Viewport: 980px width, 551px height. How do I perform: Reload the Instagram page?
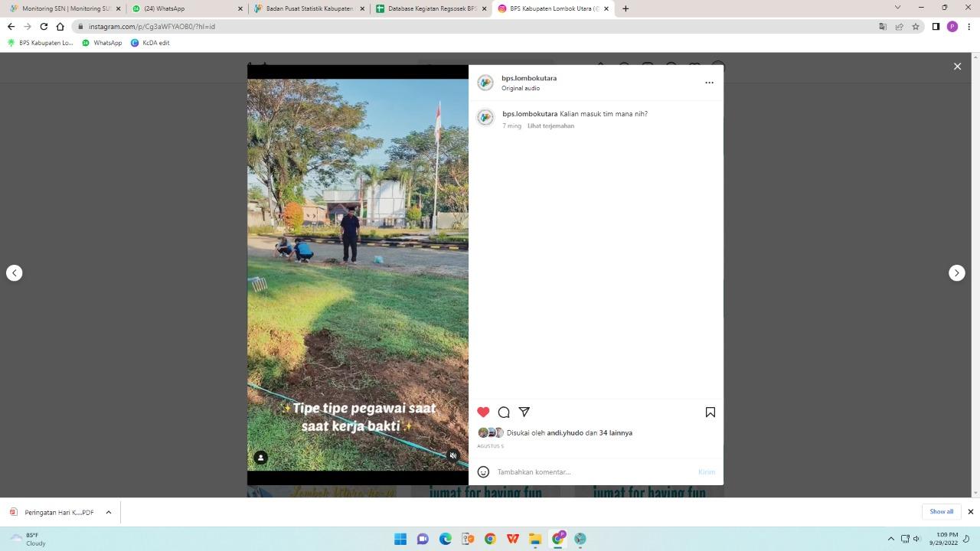pos(44,26)
